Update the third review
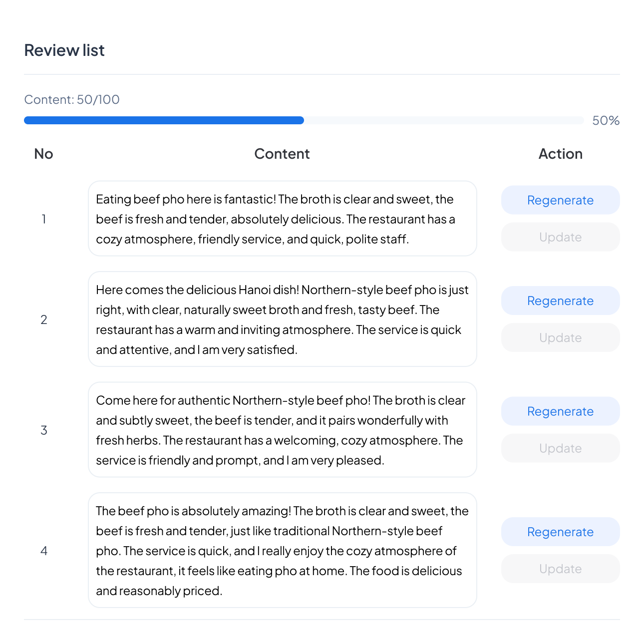The image size is (644, 644). pos(560,448)
